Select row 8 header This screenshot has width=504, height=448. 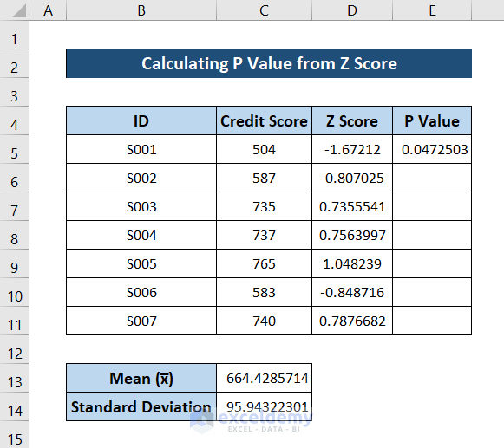point(14,235)
